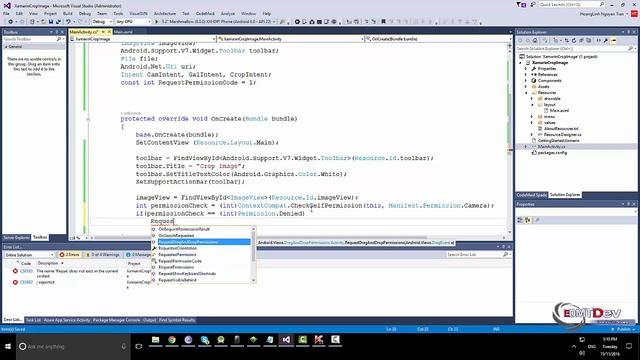Select packages.config in Solution Explorer

click(552, 153)
